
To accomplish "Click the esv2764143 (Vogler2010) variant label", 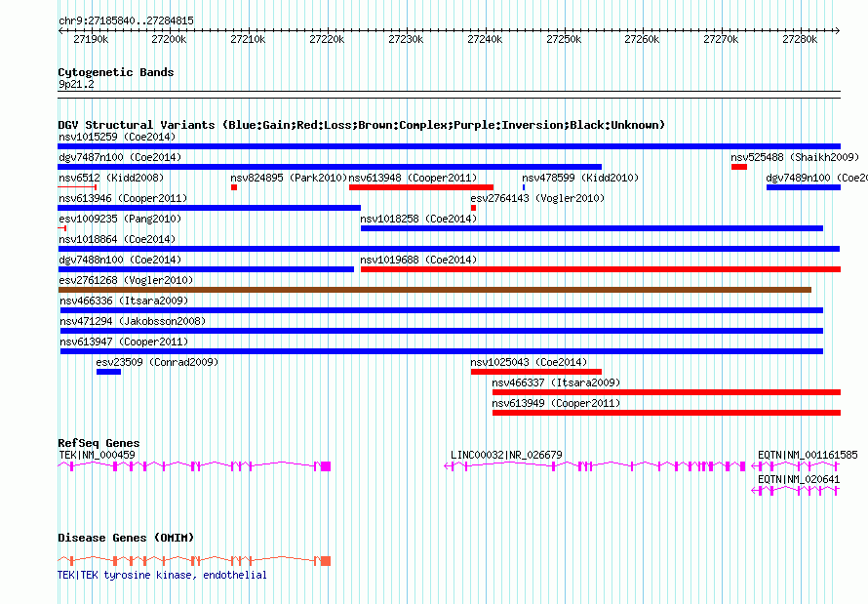I will pyautogui.click(x=537, y=198).
